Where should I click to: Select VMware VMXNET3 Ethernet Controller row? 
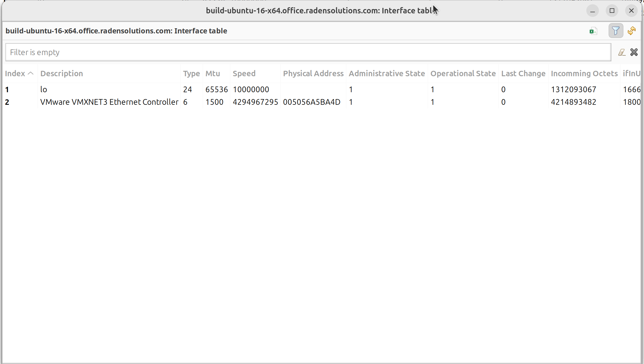pyautogui.click(x=109, y=102)
